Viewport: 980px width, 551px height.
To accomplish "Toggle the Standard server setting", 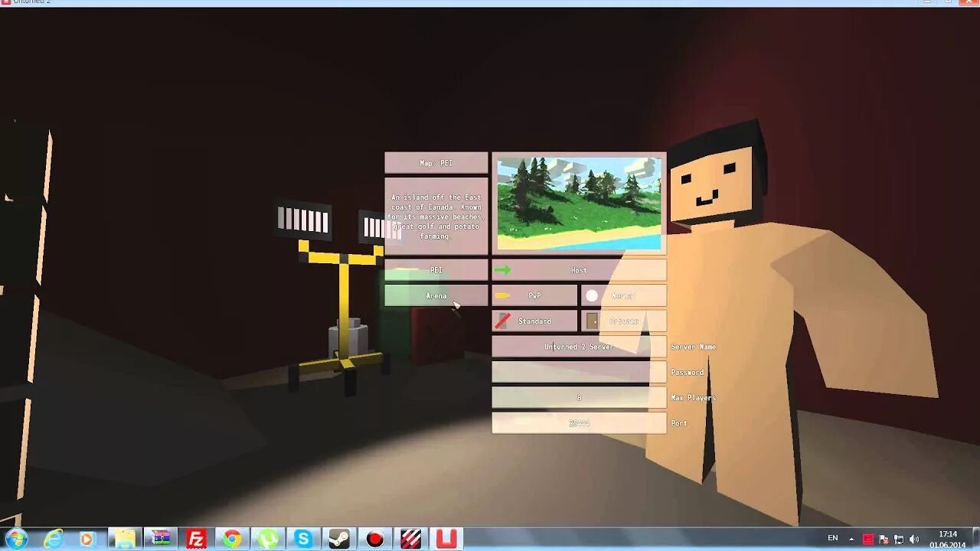I will (x=534, y=321).
